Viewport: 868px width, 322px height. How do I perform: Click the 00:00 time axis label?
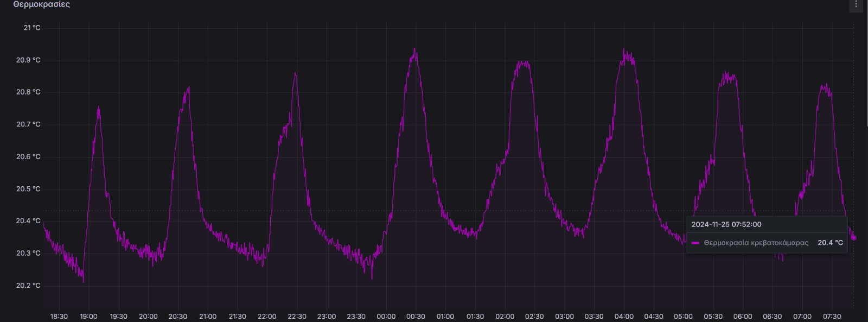point(386,317)
